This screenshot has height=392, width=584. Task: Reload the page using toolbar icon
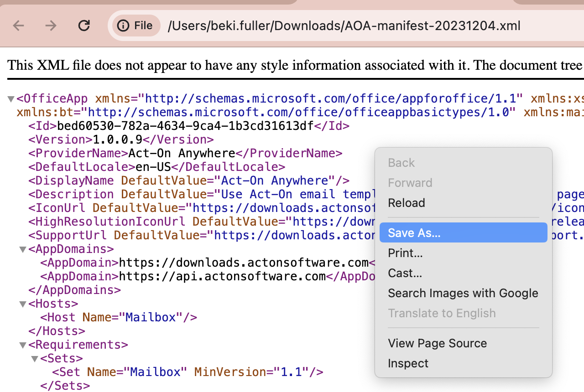(x=84, y=26)
